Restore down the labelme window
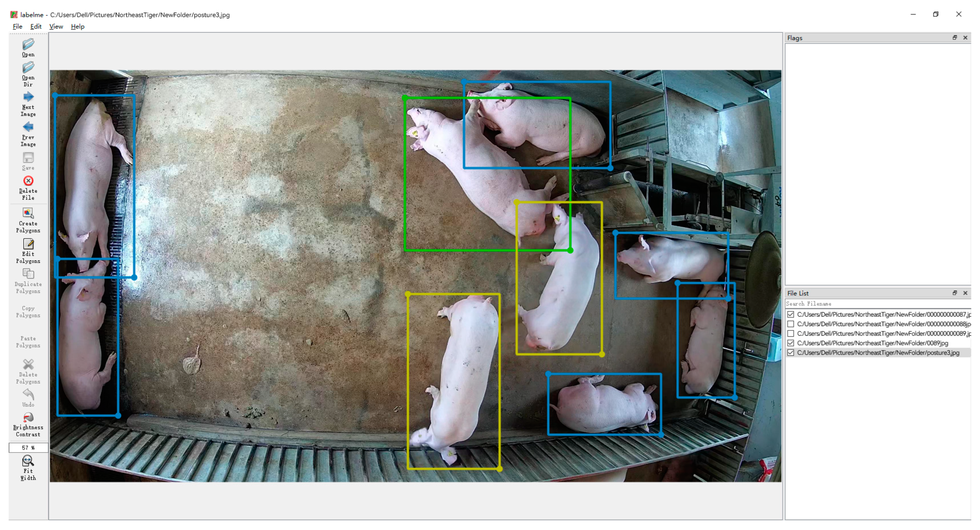 pyautogui.click(x=935, y=14)
